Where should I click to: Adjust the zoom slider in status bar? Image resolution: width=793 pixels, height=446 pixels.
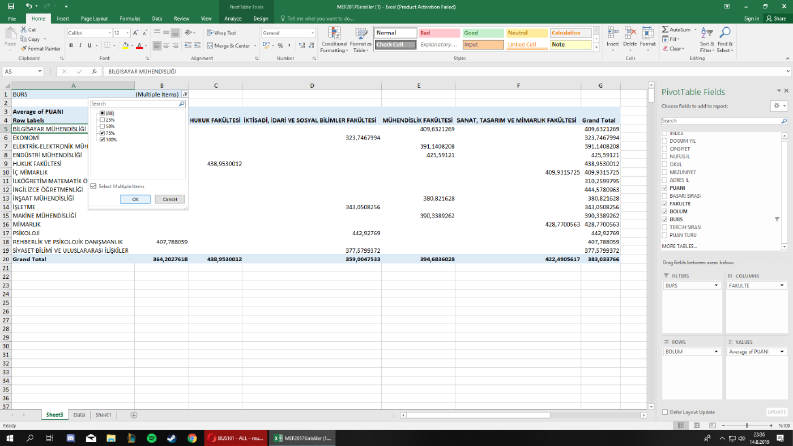point(747,426)
